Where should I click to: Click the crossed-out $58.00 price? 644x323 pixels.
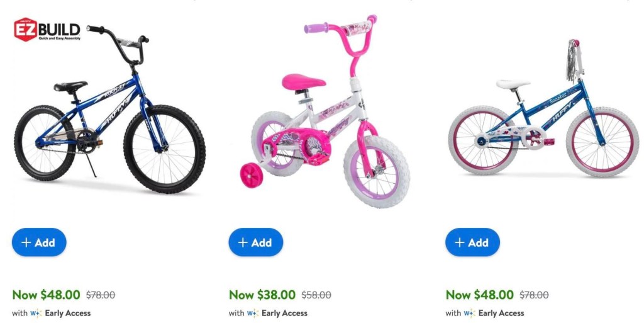(316, 295)
